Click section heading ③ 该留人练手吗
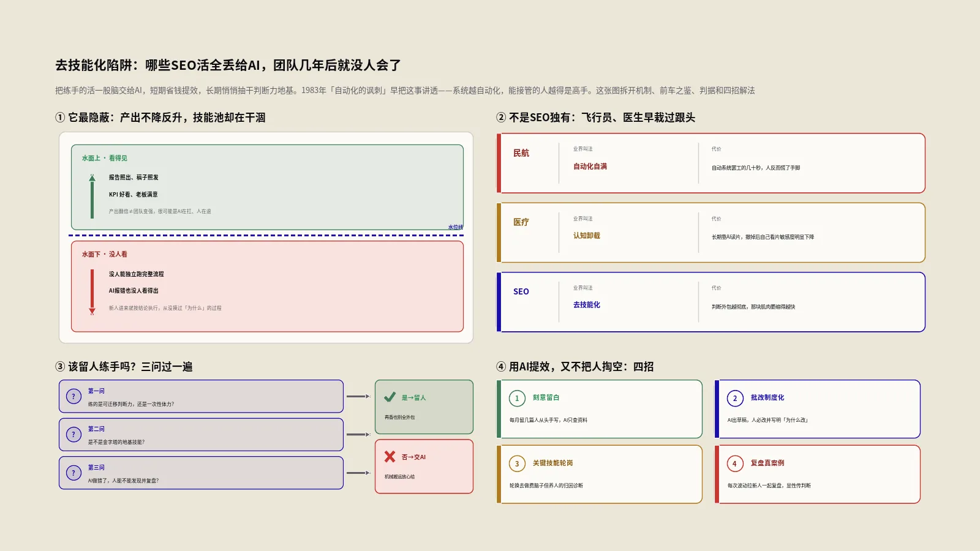The width and height of the screenshot is (980, 551). 124,367
